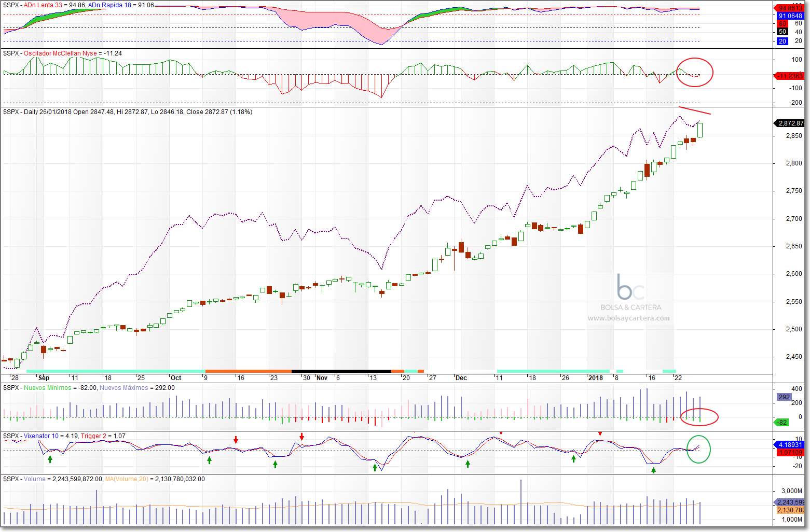
Task: Click the red 'Trigger 2' indicator label
Action: click(94, 436)
